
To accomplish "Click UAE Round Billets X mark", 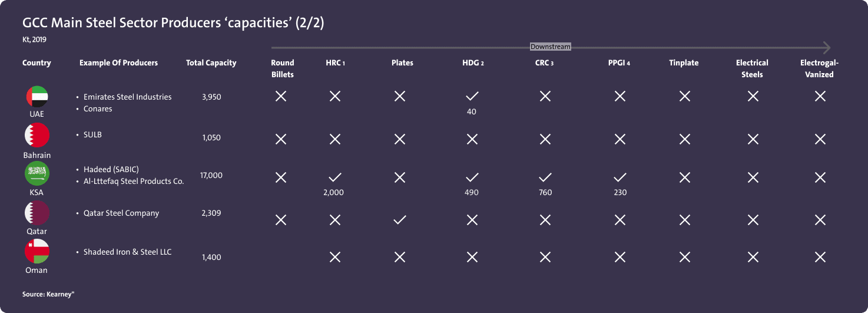I will tap(281, 96).
